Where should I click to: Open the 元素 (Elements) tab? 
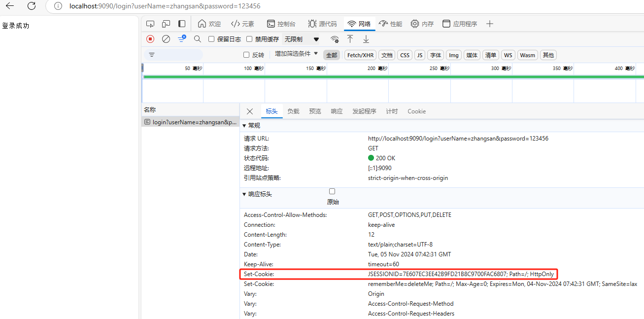[242, 24]
